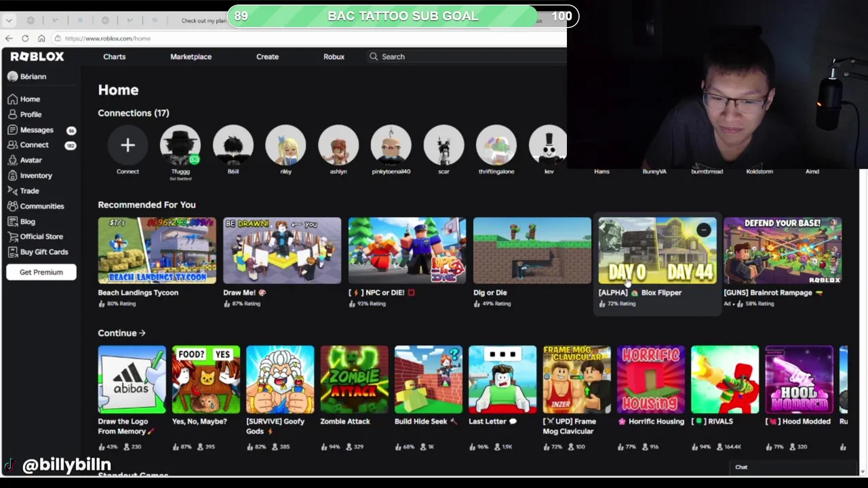This screenshot has height=488, width=868.
Task: Click the Roblox logo
Action: point(37,57)
